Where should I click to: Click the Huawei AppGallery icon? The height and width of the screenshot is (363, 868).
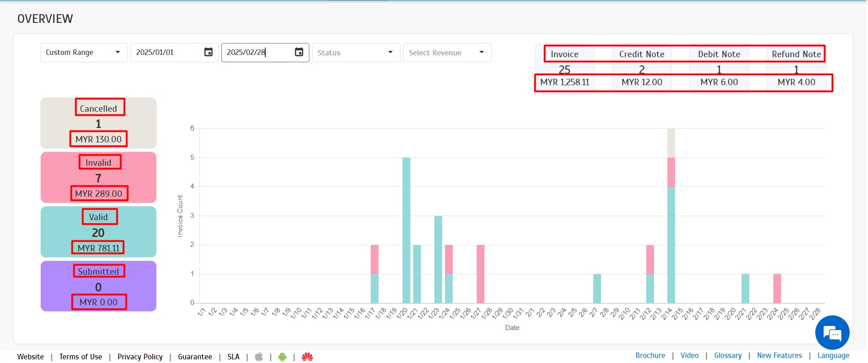(307, 357)
